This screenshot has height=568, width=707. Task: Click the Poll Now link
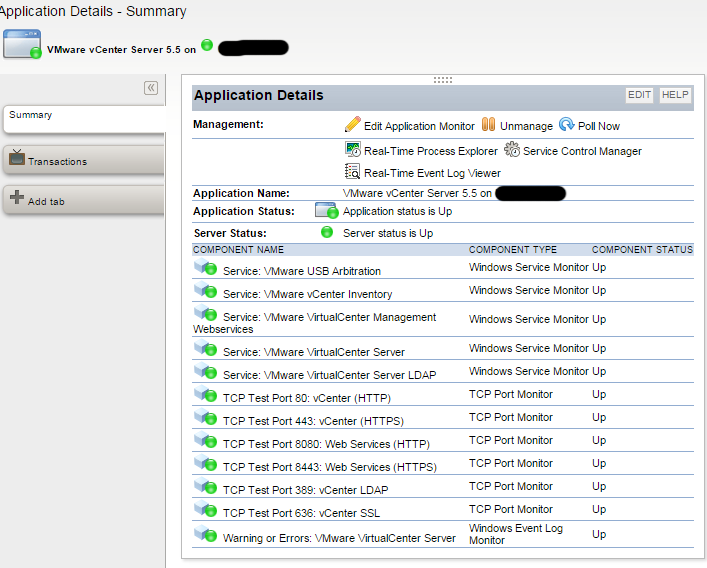point(599,126)
